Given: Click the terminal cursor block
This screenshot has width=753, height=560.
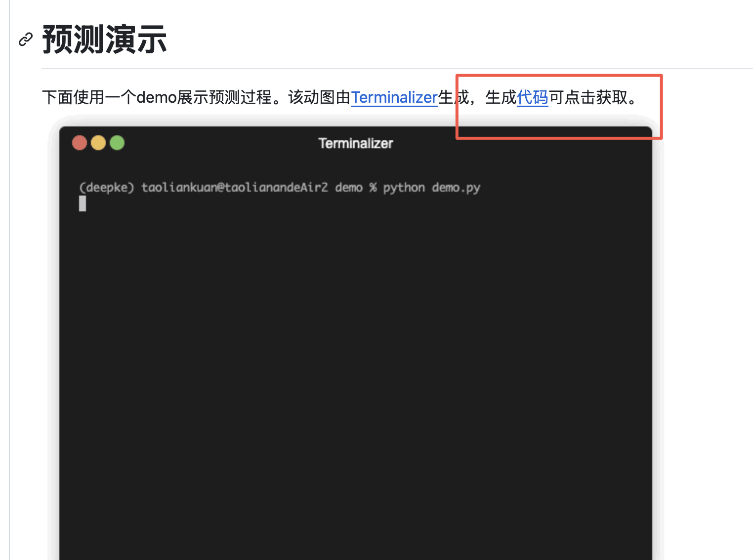Looking at the screenshot, I should pyautogui.click(x=83, y=203).
